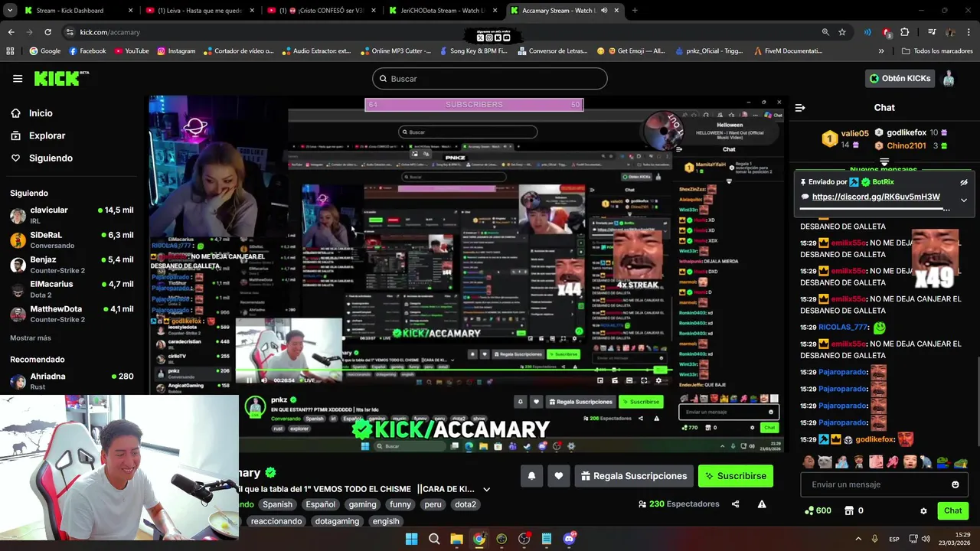980x551 pixels.
Task: Open Chrome media control icon
Action: point(932,32)
